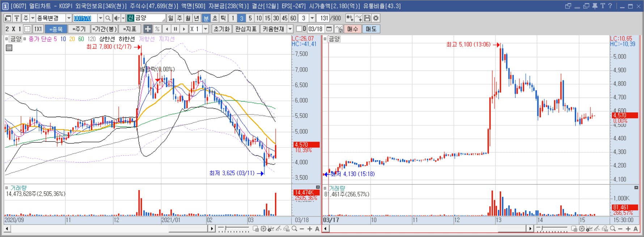644x237 pixels.
Task: Click the 매수 buy button
Action: (352, 29)
